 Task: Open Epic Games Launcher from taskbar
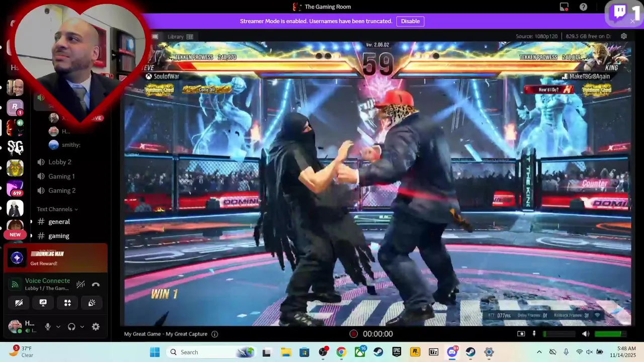coord(396,352)
